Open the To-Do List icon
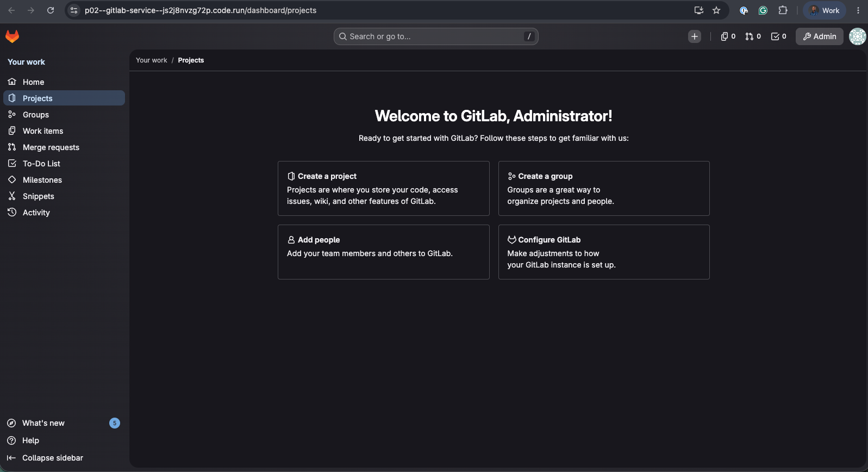Viewport: 868px width, 472px height. point(12,163)
